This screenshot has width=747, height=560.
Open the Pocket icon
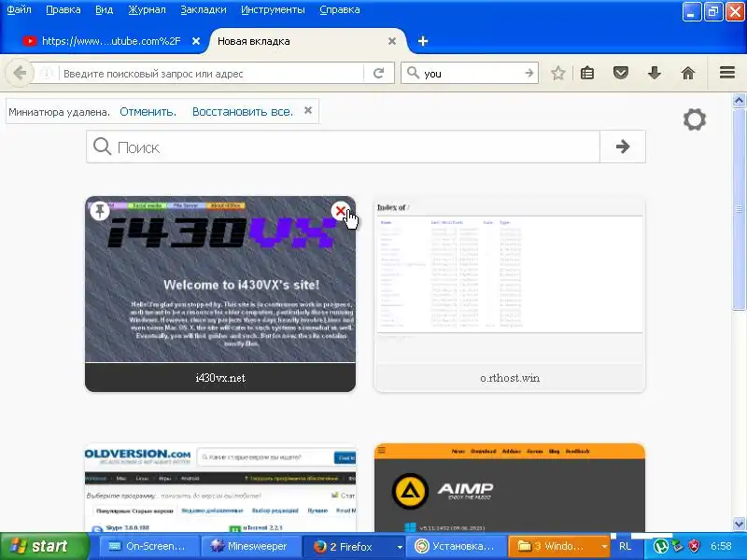point(621,74)
